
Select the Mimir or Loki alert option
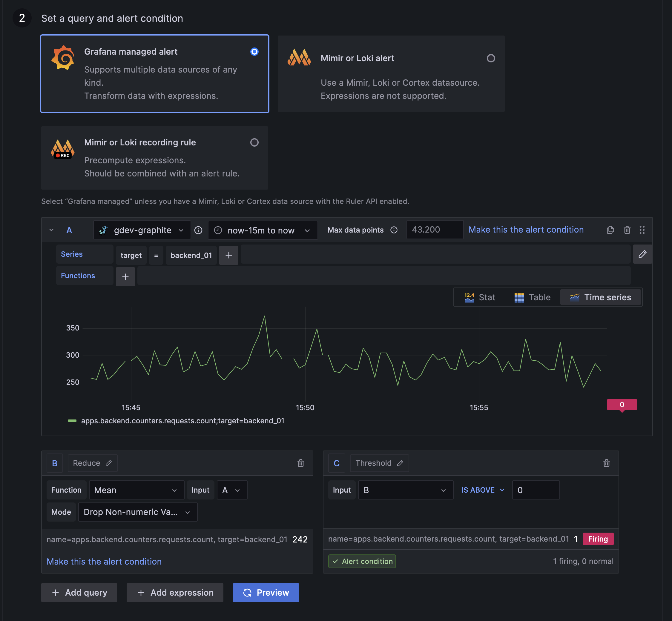491,58
